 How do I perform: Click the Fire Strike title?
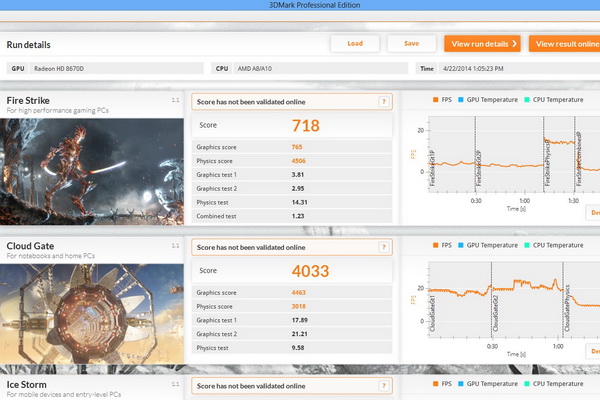(28, 101)
